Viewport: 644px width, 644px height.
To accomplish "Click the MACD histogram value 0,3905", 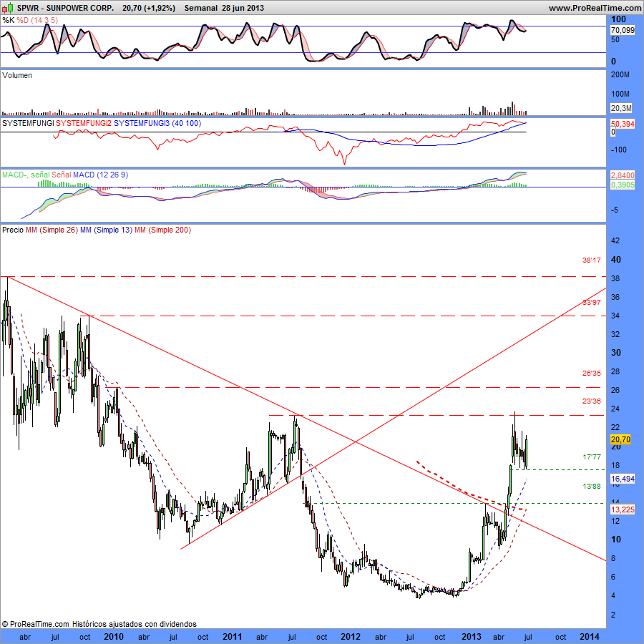I will tap(623, 185).
